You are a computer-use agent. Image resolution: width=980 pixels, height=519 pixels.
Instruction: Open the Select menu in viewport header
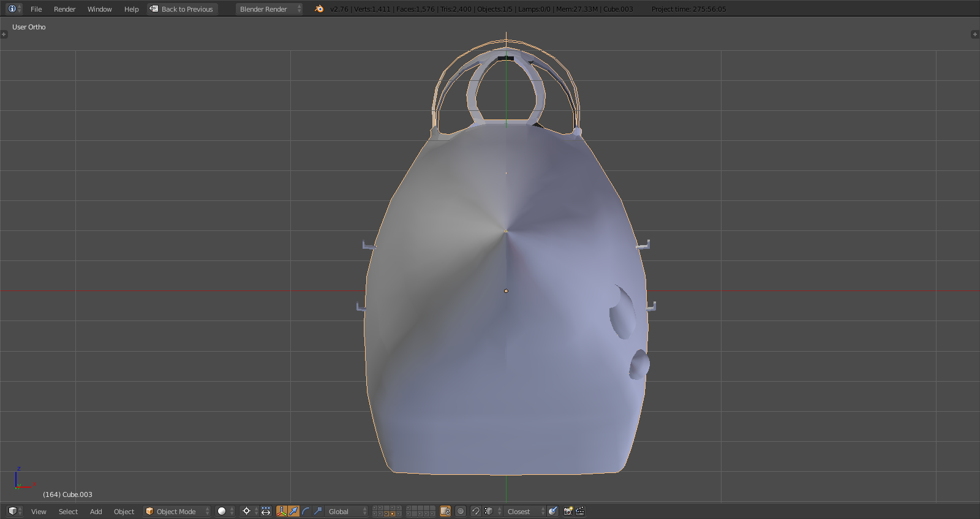68,512
